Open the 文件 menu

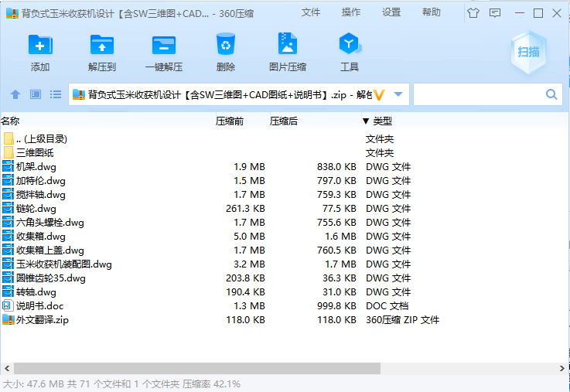coord(311,12)
